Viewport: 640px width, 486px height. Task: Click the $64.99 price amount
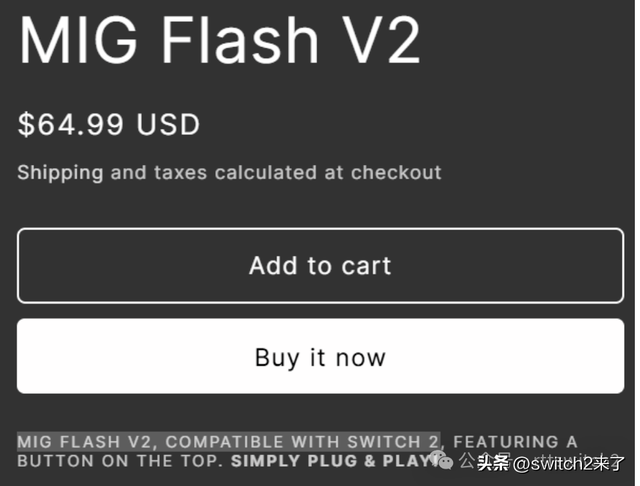tap(70, 124)
